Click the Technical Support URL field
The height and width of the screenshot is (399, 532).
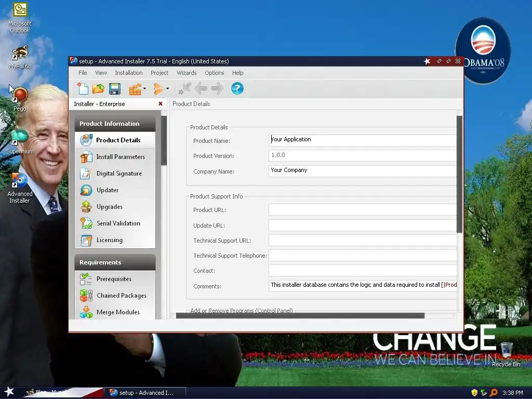click(x=362, y=240)
